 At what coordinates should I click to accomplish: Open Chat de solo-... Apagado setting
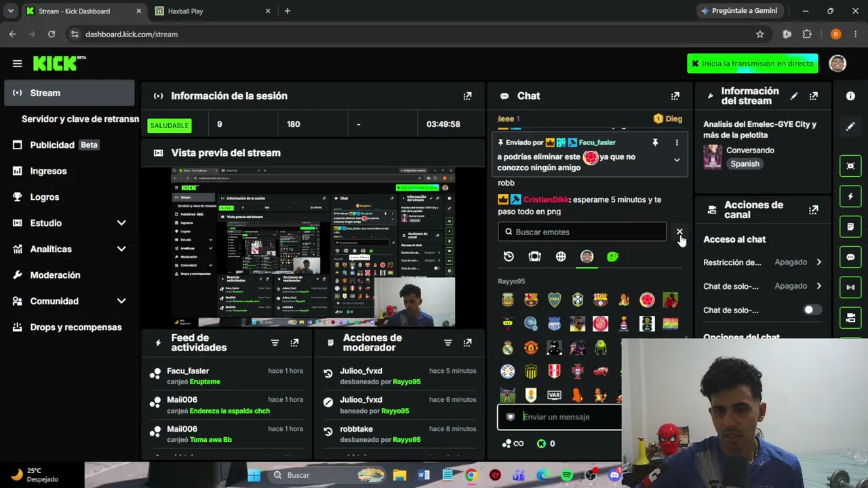click(762, 286)
